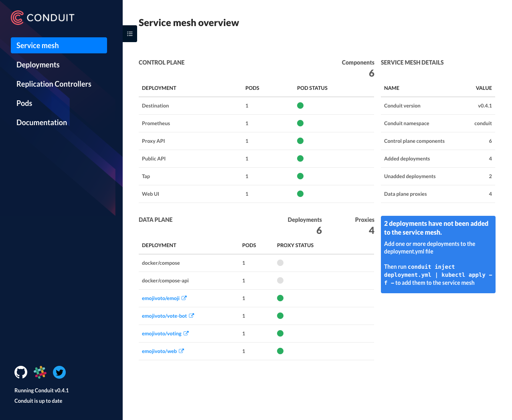
Task: Click 'Tap' in the control plane table
Action: pos(146,176)
